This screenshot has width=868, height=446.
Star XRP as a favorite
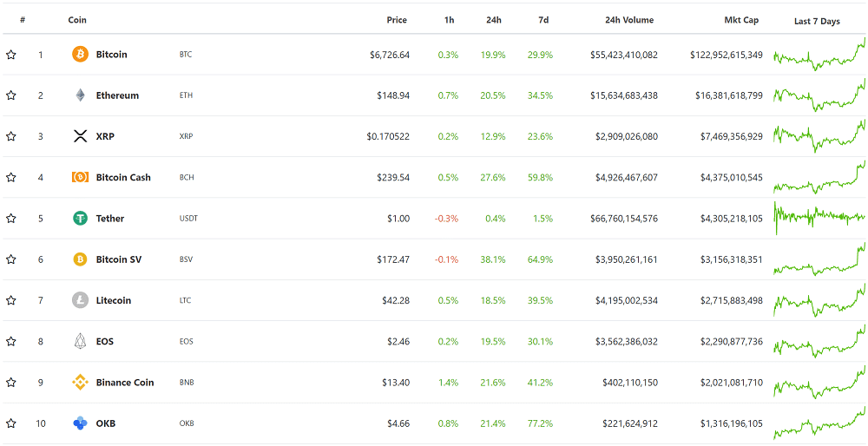coord(10,137)
